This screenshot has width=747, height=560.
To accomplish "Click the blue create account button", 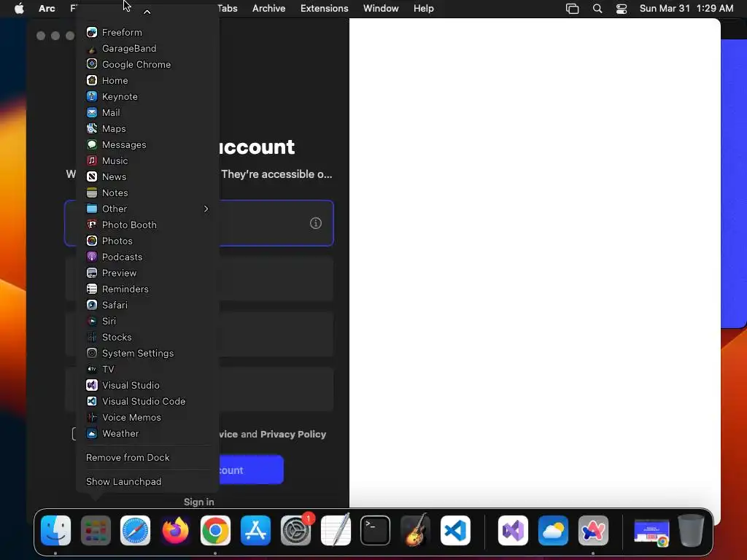I will [x=251, y=470].
